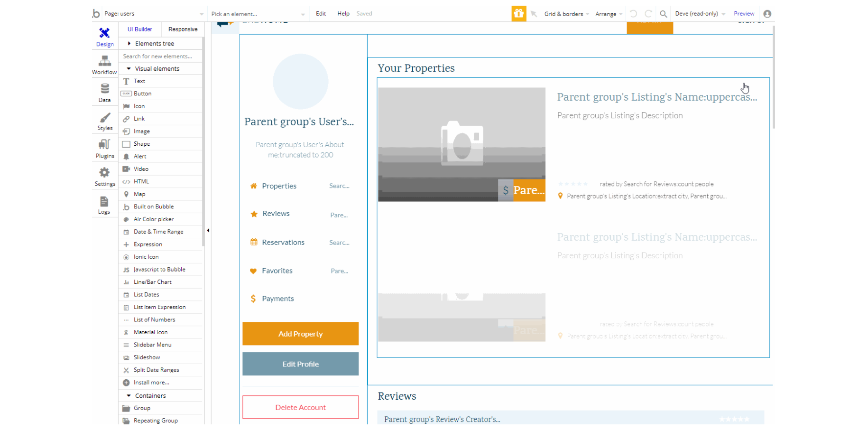Select the Group container element
This screenshot has width=868, height=431.
tap(160, 408)
